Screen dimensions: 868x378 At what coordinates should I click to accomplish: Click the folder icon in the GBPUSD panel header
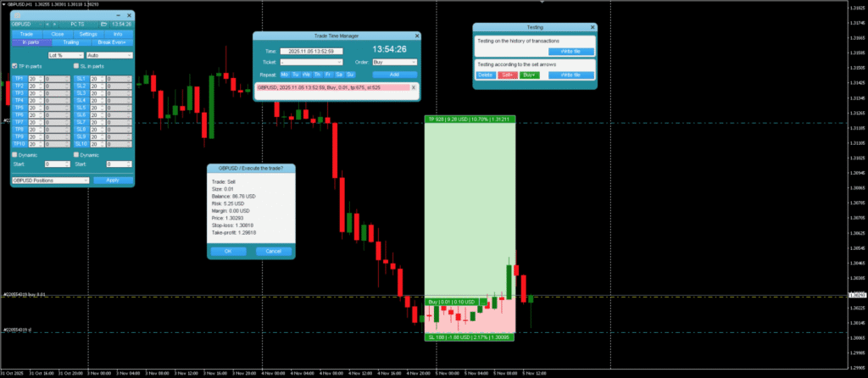click(x=104, y=25)
